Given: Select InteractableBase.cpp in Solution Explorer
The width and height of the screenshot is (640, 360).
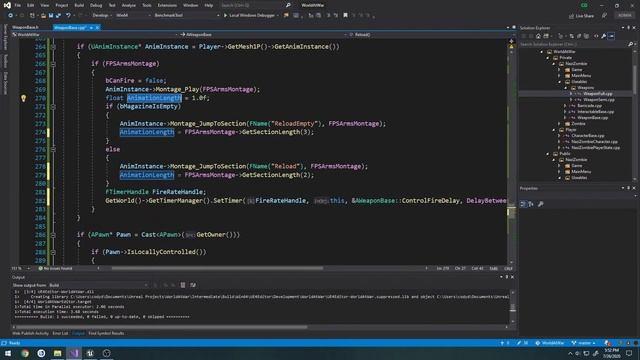Looking at the screenshot, I should pyautogui.click(x=596, y=111).
